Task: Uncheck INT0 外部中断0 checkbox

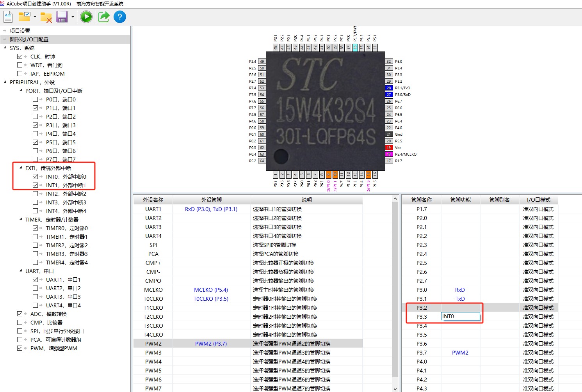Action: (36, 177)
